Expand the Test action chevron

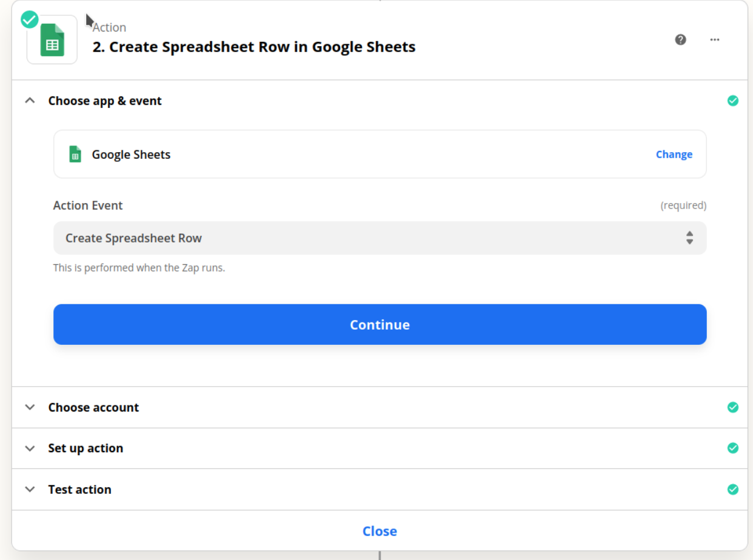point(30,489)
